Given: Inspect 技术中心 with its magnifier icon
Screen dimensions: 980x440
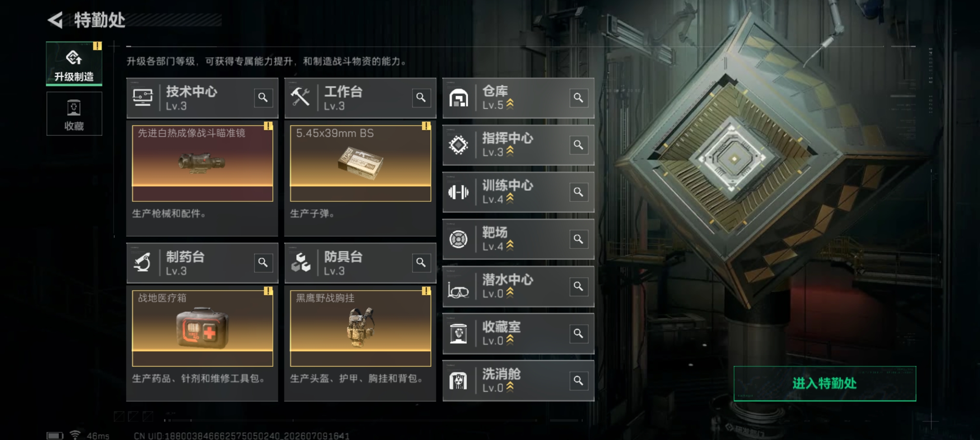Looking at the screenshot, I should click(263, 98).
